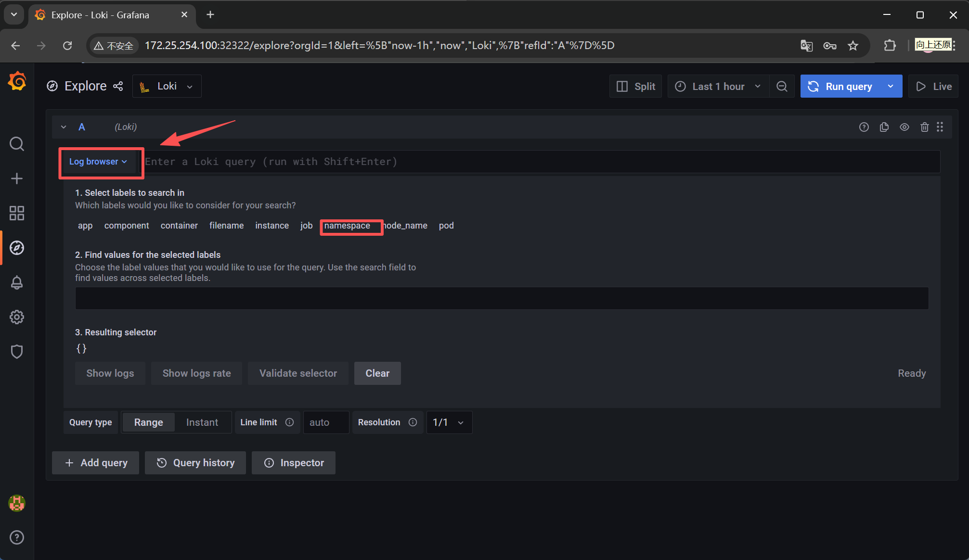Image resolution: width=969 pixels, height=560 pixels.
Task: Click the browser reload icon
Action: 67,45
